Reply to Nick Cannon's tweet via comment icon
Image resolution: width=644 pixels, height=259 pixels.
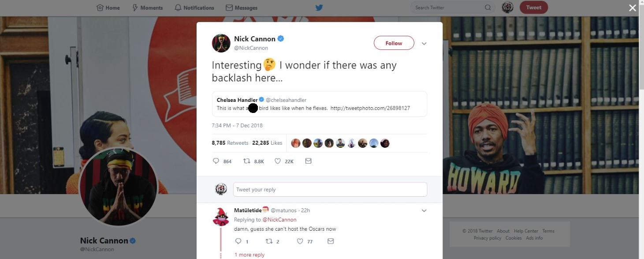[x=216, y=161]
